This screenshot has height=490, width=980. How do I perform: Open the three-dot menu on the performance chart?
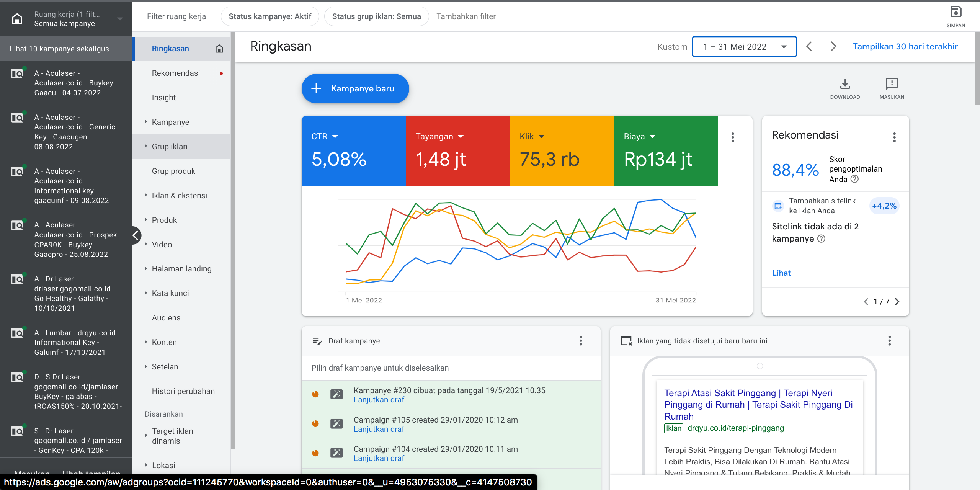tap(733, 137)
